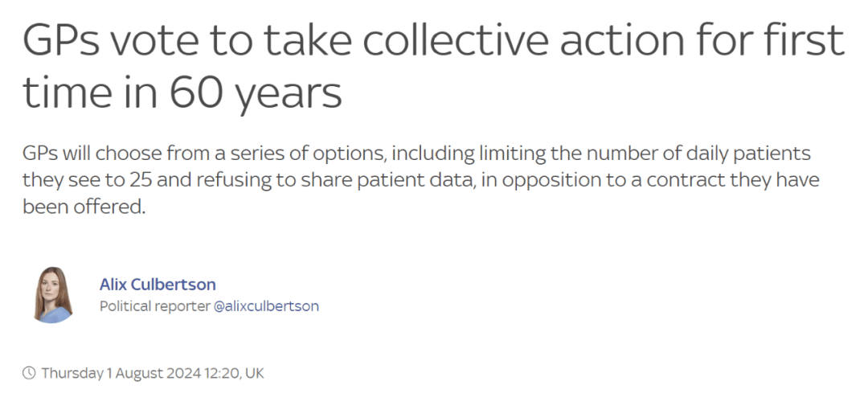This screenshot has height=402, width=868.
Task: Click the word "years" in the headline
Action: coord(289,96)
